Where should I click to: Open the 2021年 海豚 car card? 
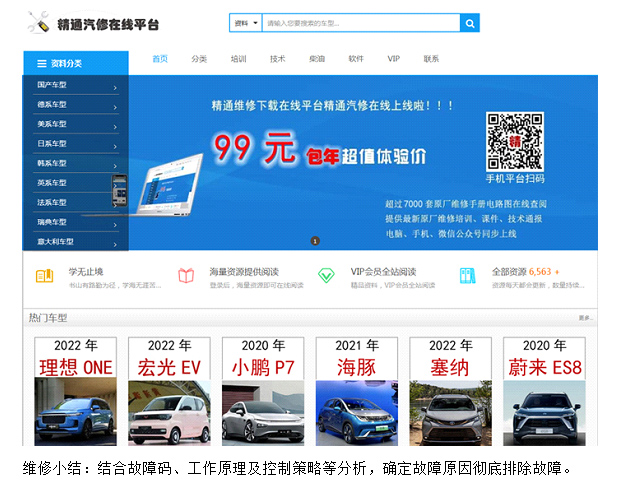(357, 391)
